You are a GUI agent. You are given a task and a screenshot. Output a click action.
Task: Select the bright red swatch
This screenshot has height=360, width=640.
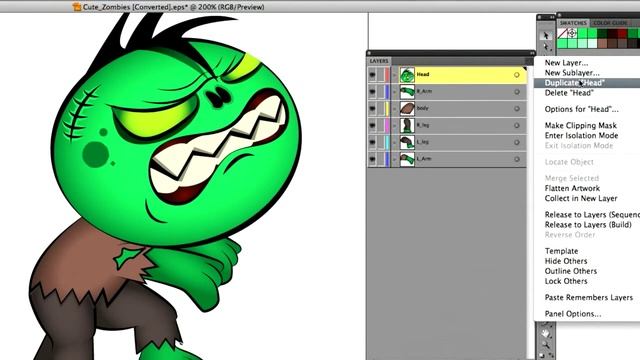click(x=622, y=33)
